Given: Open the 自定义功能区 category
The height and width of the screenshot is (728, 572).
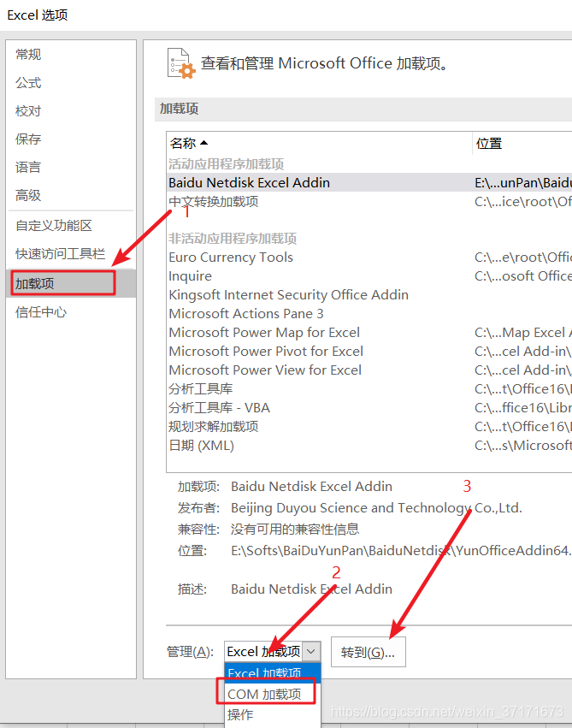Looking at the screenshot, I should (54, 226).
